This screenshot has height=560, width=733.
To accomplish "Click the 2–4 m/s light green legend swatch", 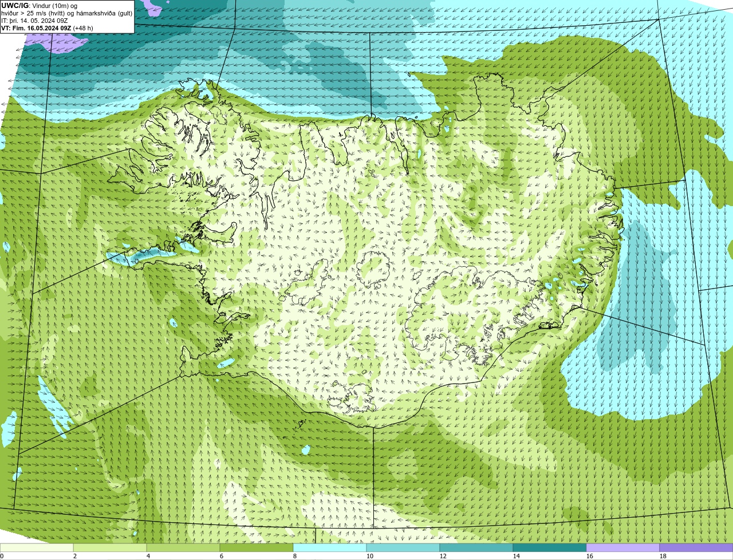I will coord(110,548).
